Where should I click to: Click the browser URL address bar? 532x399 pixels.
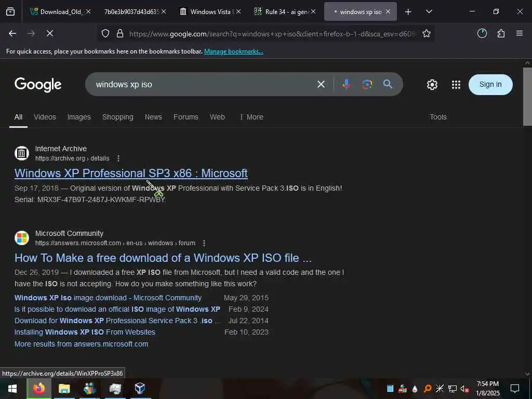pyautogui.click(x=271, y=34)
